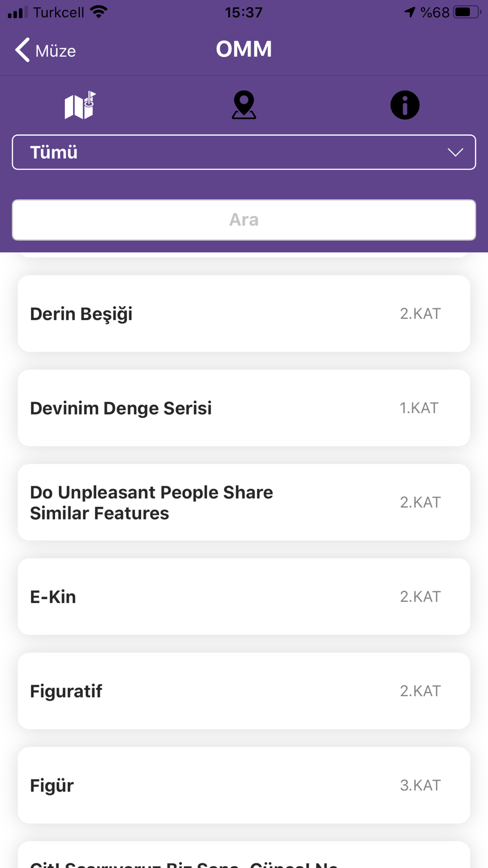Image resolution: width=488 pixels, height=868 pixels.
Task: Tap the Müze back label
Action: 56,51
